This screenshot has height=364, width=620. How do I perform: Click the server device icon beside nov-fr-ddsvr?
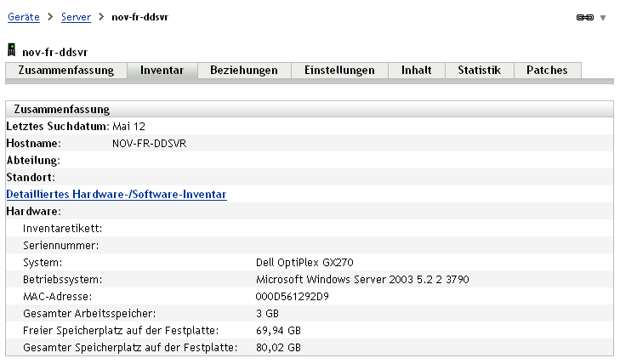pyautogui.click(x=11, y=51)
